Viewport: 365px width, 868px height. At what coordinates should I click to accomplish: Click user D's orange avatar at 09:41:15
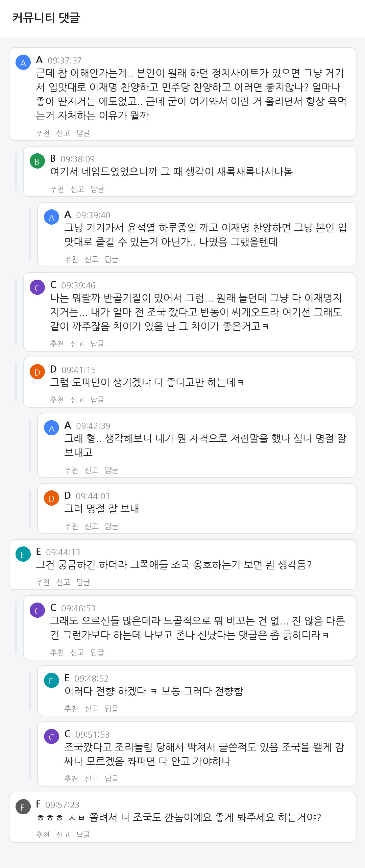38,372
